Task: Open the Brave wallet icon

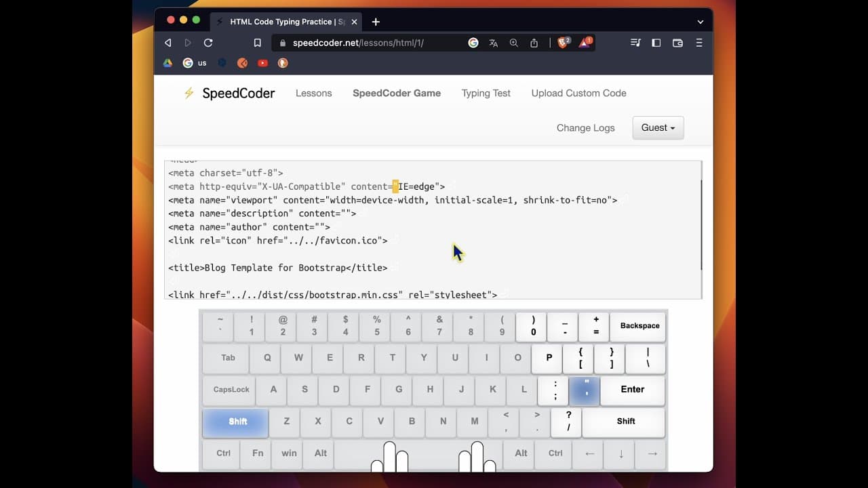Action: (x=677, y=43)
